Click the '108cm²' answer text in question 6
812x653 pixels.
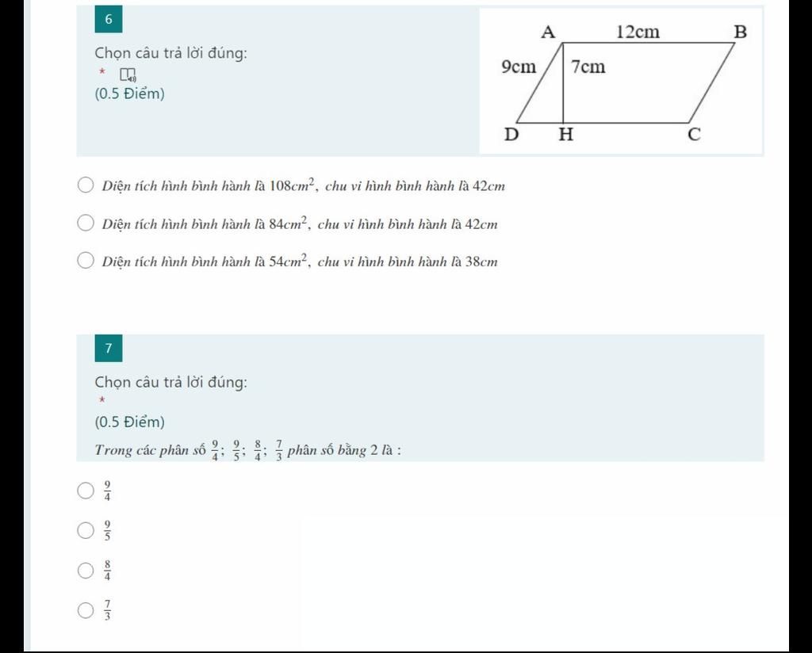click(293, 185)
